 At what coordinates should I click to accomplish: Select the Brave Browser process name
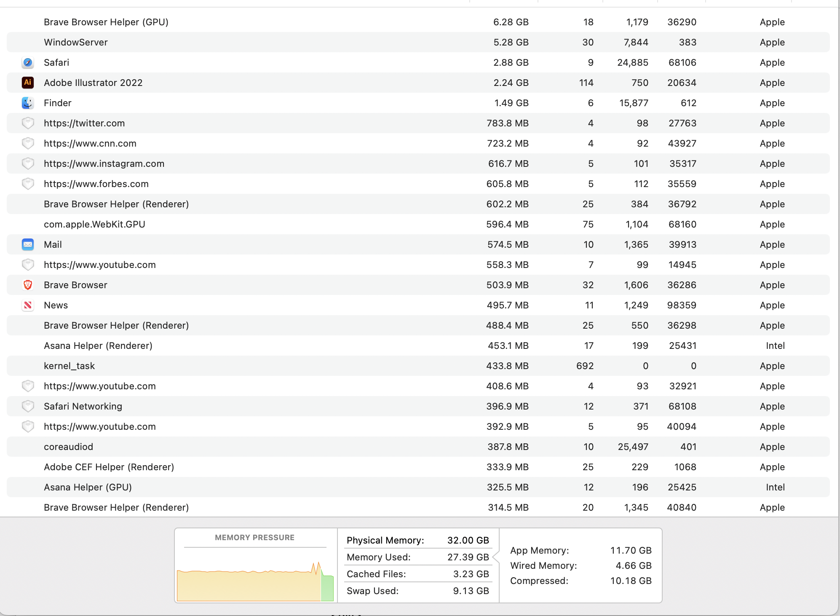tap(75, 285)
